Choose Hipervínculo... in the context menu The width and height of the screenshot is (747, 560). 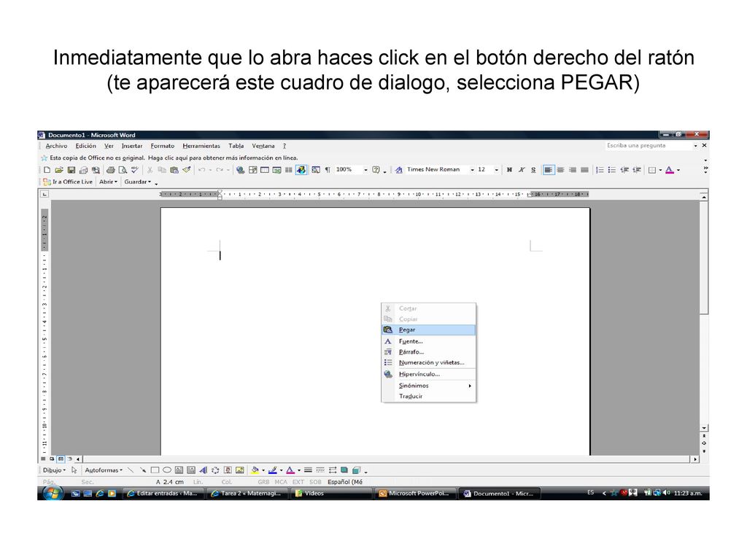point(429,374)
